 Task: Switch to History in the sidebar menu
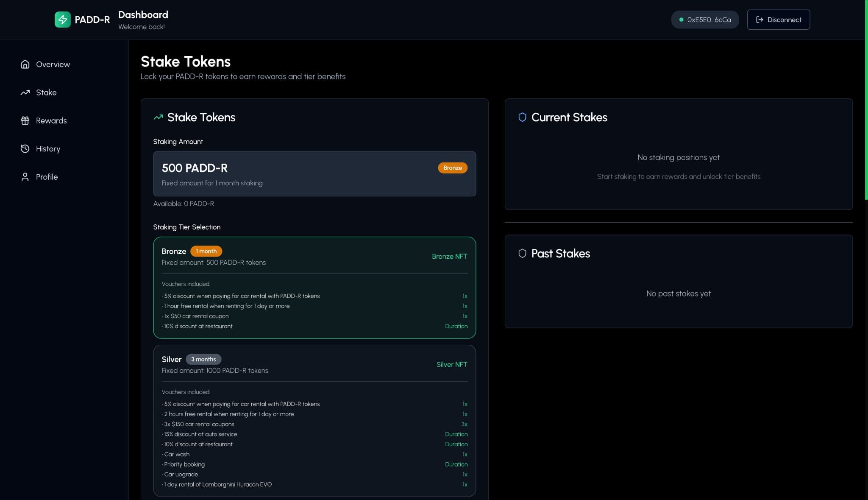tap(48, 148)
